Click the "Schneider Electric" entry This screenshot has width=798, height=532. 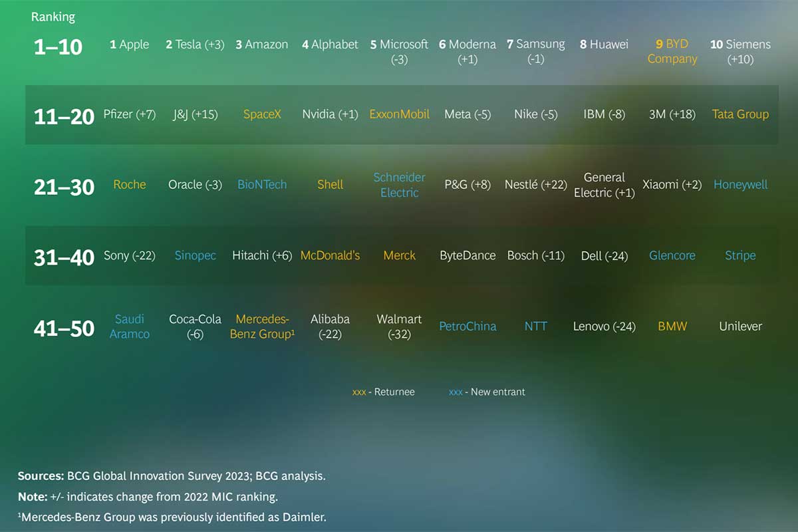[399, 185]
